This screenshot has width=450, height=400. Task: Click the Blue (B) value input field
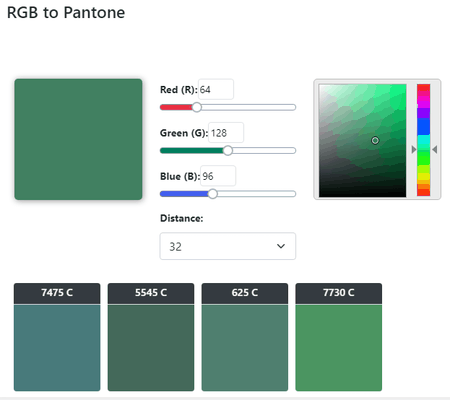pos(218,176)
